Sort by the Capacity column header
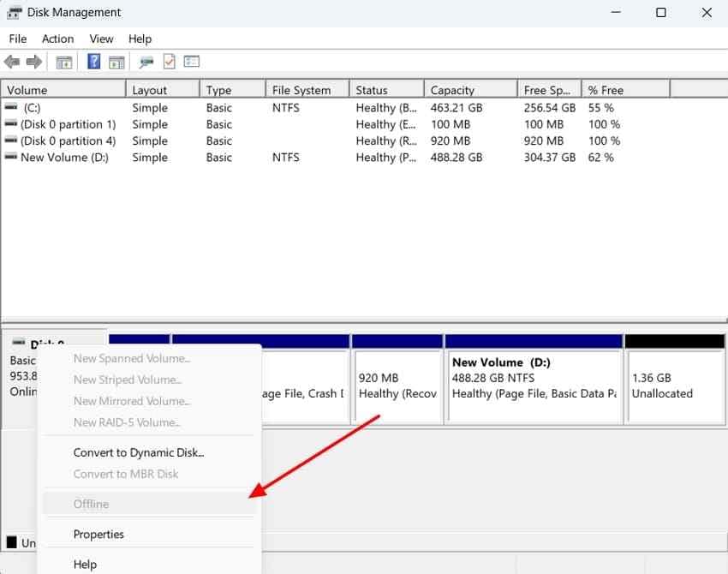This screenshot has height=574, width=728. [x=471, y=90]
